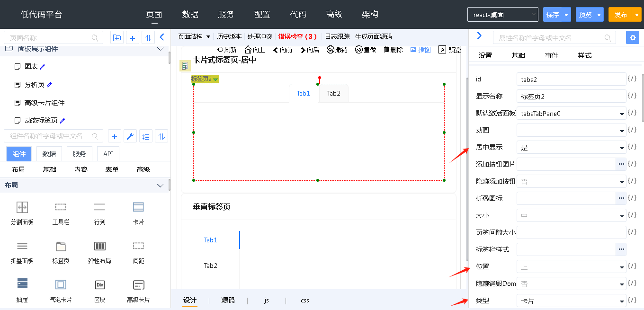Select the 标签页 component icon

click(61, 246)
